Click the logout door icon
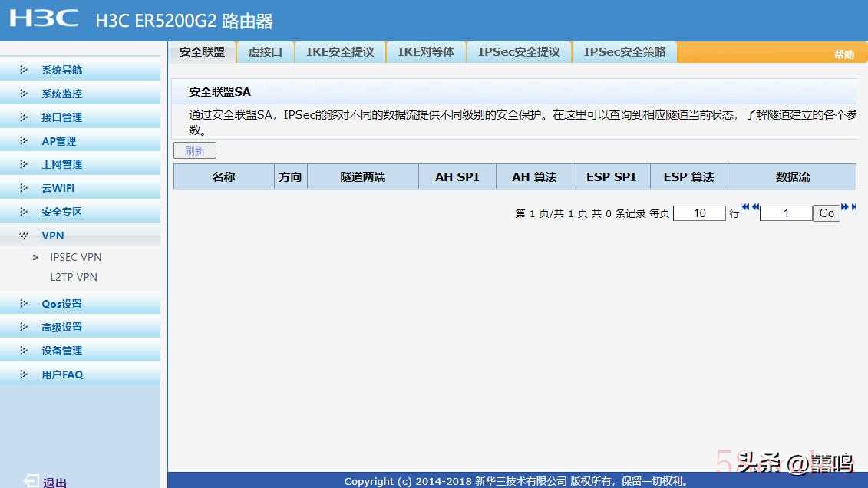The image size is (868, 488). click(31, 481)
